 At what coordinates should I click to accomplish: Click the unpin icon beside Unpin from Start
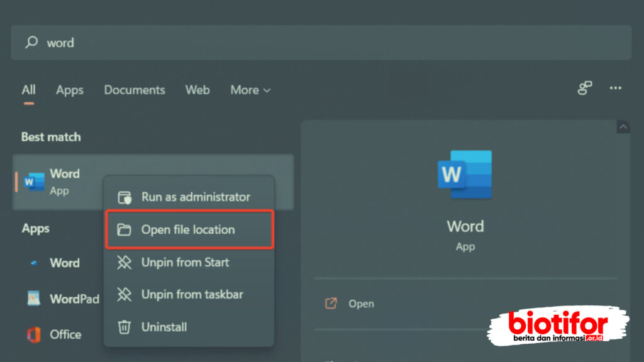(x=125, y=262)
